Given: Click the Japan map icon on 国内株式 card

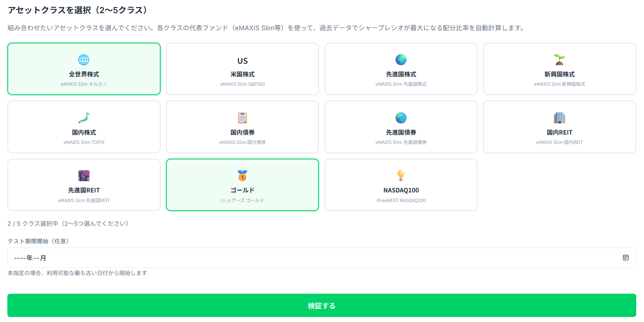Looking at the screenshot, I should tap(83, 118).
